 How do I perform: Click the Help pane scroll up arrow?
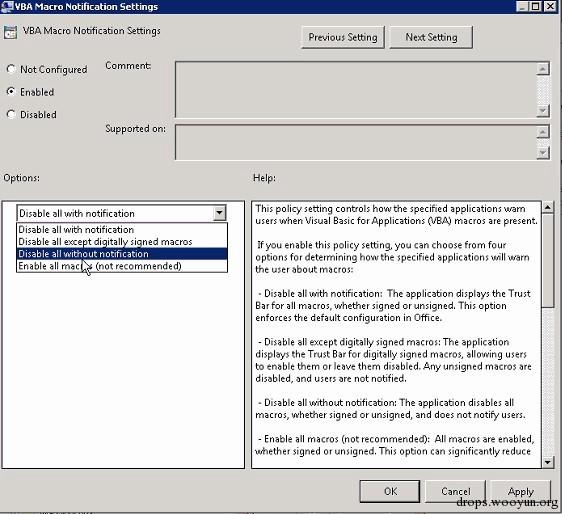coord(547,208)
